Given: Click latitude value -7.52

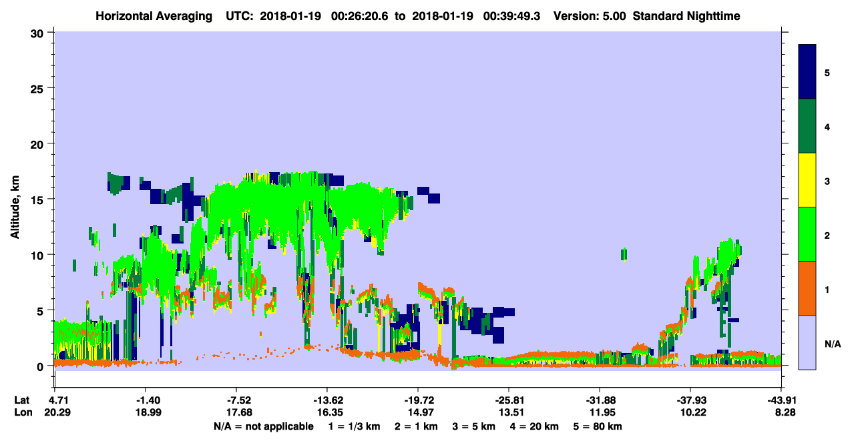Looking at the screenshot, I should point(238,400).
